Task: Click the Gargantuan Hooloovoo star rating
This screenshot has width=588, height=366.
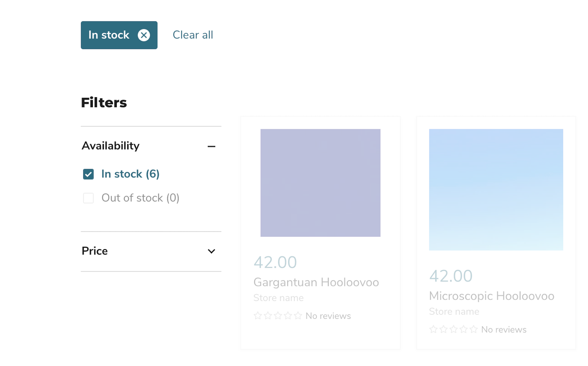Action: [278, 316]
